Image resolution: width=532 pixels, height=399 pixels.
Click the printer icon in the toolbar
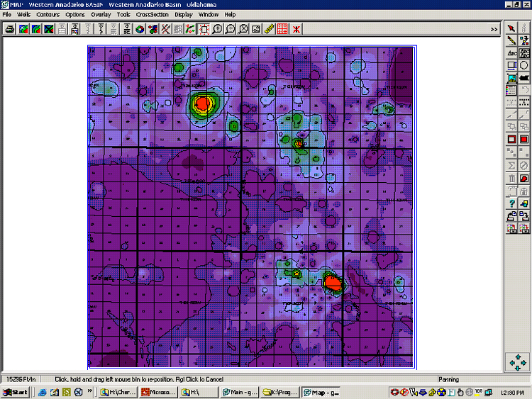click(10, 29)
